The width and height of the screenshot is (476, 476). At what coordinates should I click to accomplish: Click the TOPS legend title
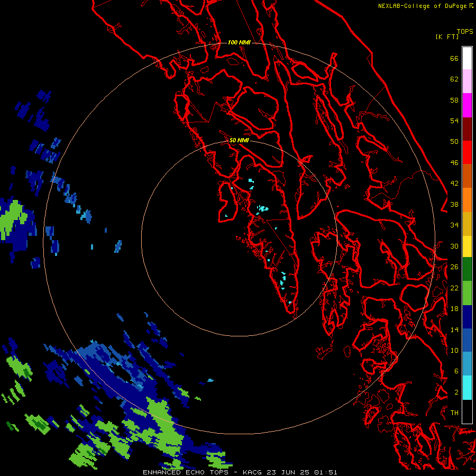click(x=465, y=31)
